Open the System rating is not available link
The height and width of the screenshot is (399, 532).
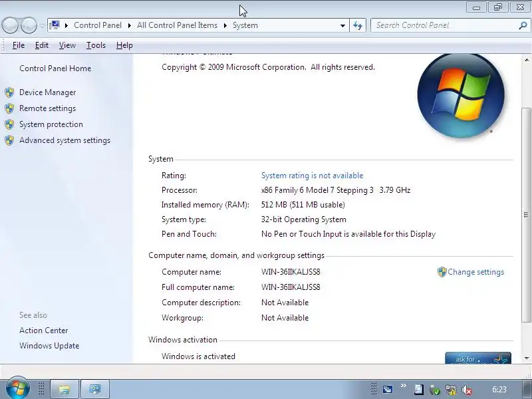click(312, 176)
